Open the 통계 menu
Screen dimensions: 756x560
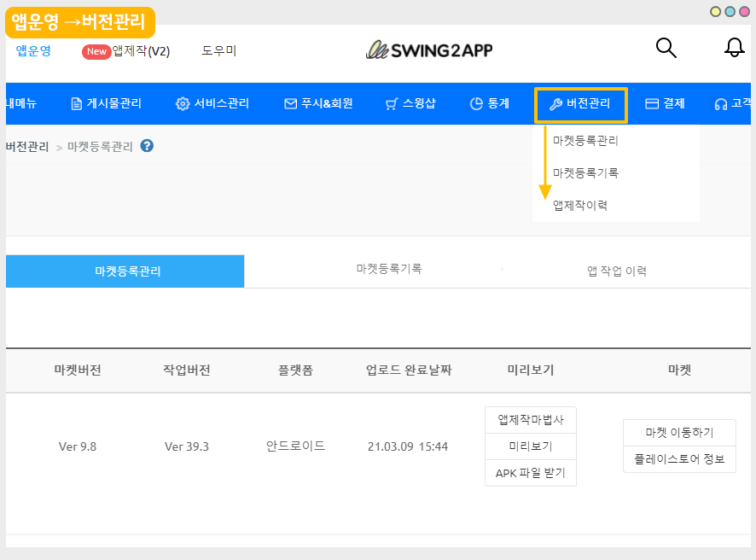tap(490, 104)
